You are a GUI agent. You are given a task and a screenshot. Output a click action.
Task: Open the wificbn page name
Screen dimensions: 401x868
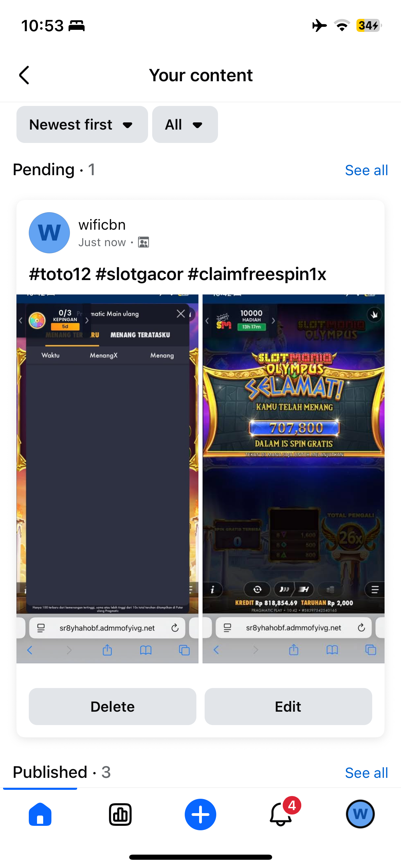[x=102, y=225]
